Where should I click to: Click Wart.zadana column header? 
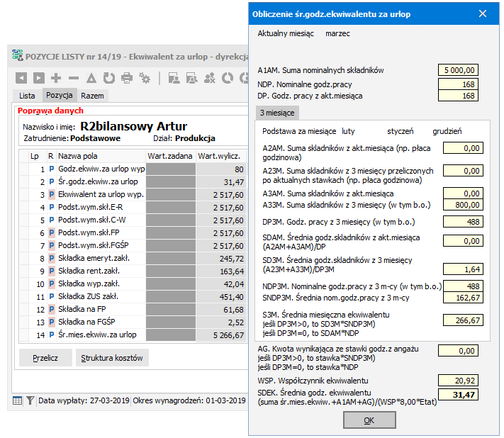click(170, 156)
